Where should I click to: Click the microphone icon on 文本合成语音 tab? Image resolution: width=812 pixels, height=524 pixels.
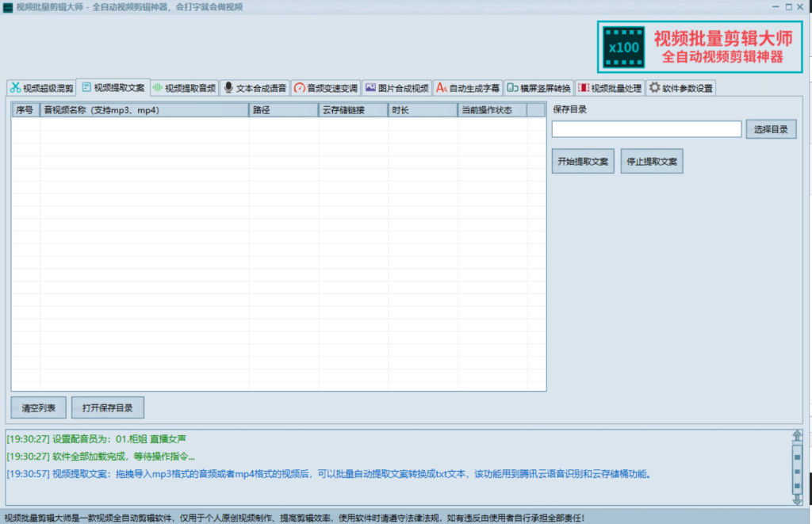click(228, 87)
